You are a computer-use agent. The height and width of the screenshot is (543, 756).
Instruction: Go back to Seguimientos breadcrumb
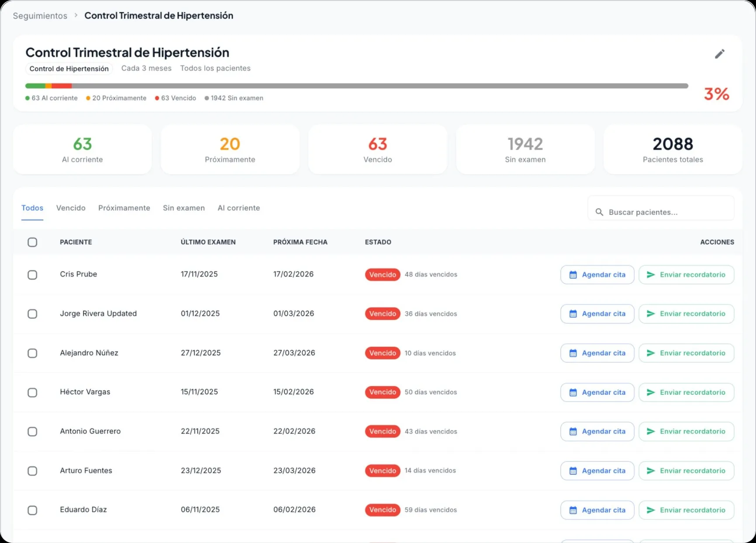click(40, 16)
